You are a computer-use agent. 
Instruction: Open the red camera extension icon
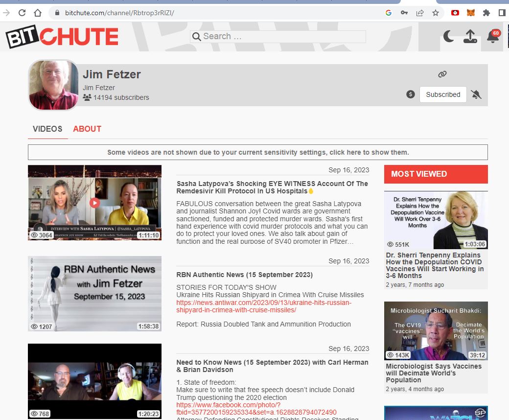455,13
